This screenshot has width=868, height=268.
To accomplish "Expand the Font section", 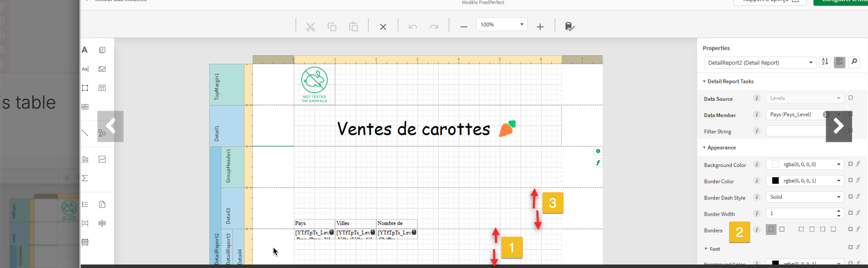I will (x=706, y=249).
